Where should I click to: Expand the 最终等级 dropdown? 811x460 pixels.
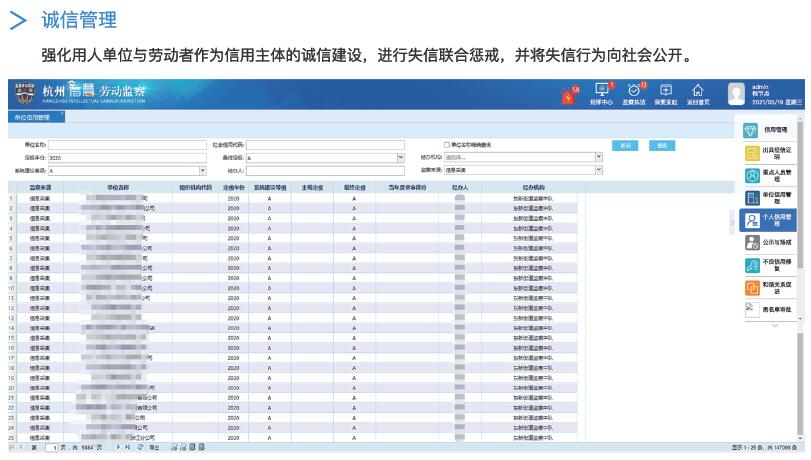pyautogui.click(x=400, y=158)
